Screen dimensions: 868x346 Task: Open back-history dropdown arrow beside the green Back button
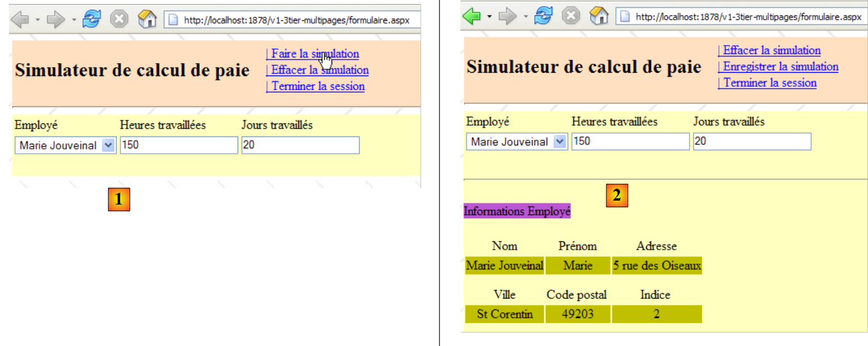click(489, 17)
